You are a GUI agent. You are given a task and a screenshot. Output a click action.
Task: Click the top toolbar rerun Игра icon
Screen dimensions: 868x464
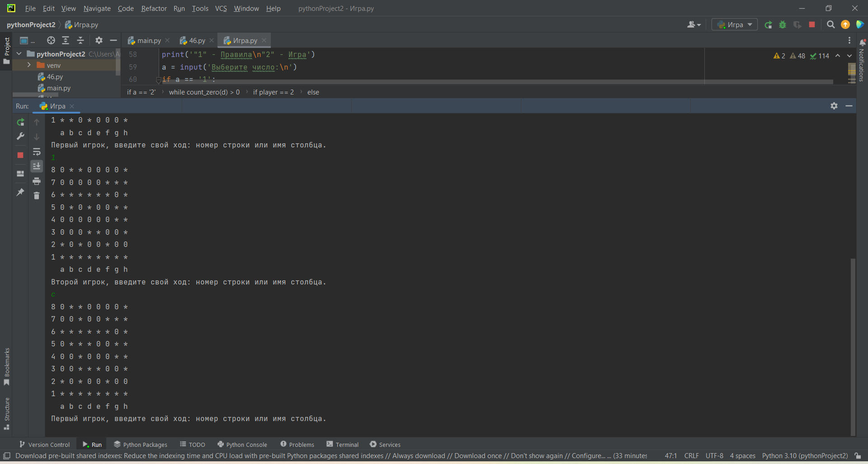click(768, 25)
